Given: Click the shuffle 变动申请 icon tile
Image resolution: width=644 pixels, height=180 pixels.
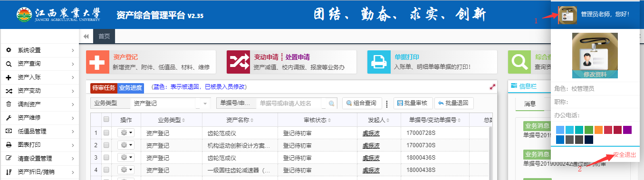Looking at the screenshot, I should click(238, 62).
